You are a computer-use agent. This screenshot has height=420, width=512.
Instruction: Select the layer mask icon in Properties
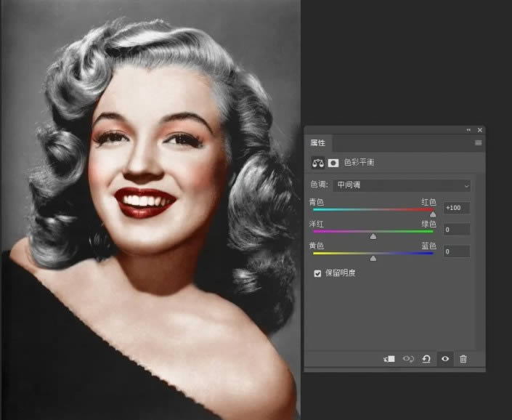pos(333,163)
